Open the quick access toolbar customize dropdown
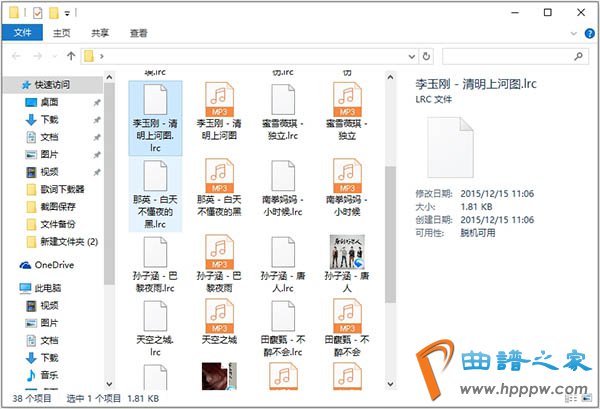Image resolution: width=600 pixels, height=409 pixels. [68, 12]
